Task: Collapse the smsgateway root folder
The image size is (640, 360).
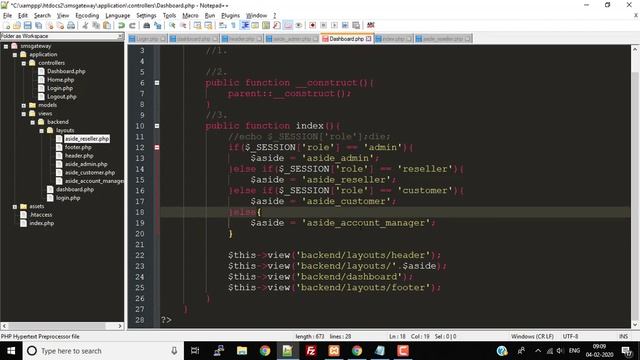Action: click(x=6, y=47)
